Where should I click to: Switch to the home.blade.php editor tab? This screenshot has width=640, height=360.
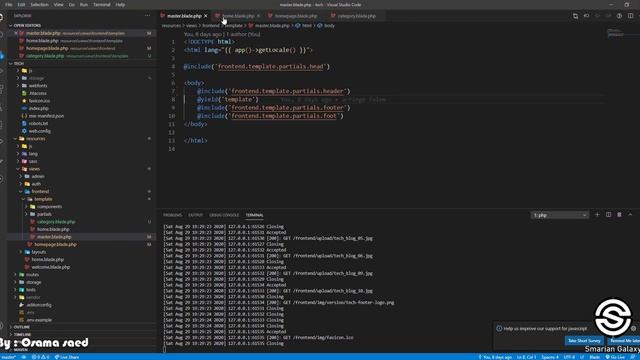click(238, 16)
